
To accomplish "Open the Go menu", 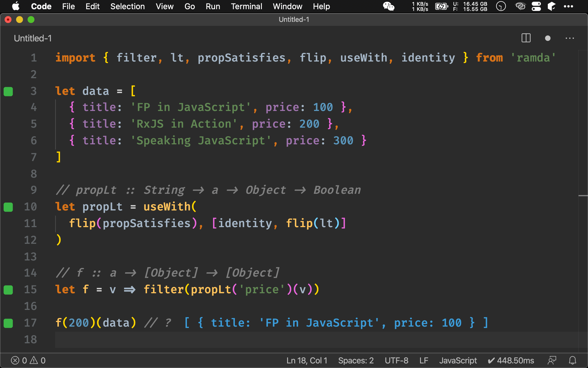I will point(189,6).
